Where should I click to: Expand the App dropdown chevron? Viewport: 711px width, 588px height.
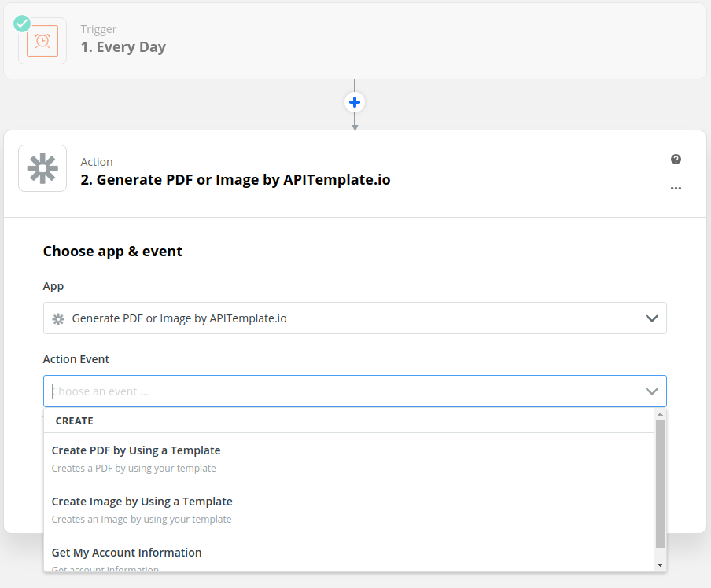click(x=651, y=318)
